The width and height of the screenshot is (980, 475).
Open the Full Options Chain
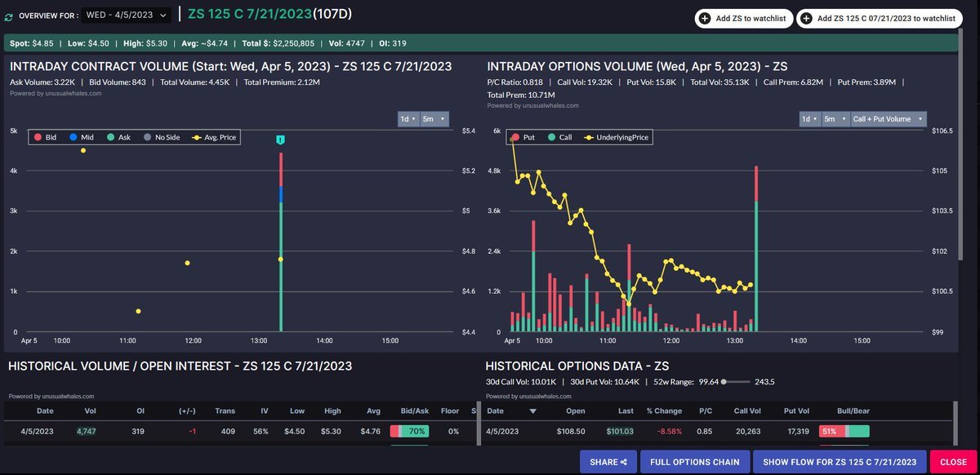pos(694,462)
